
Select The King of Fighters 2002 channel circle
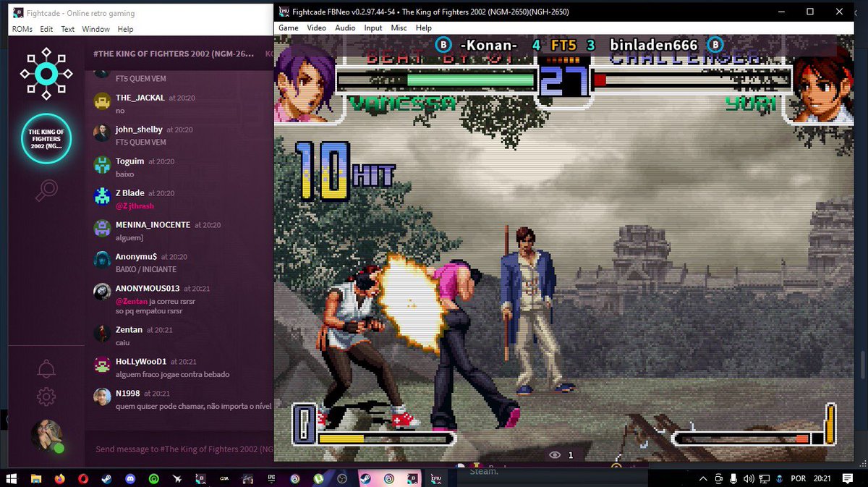[46, 139]
